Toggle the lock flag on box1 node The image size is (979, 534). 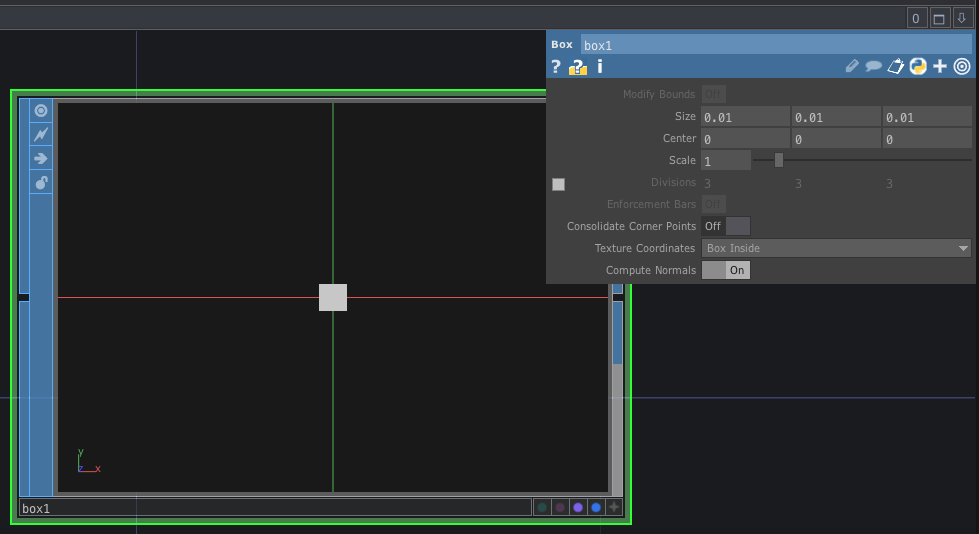(x=41, y=182)
